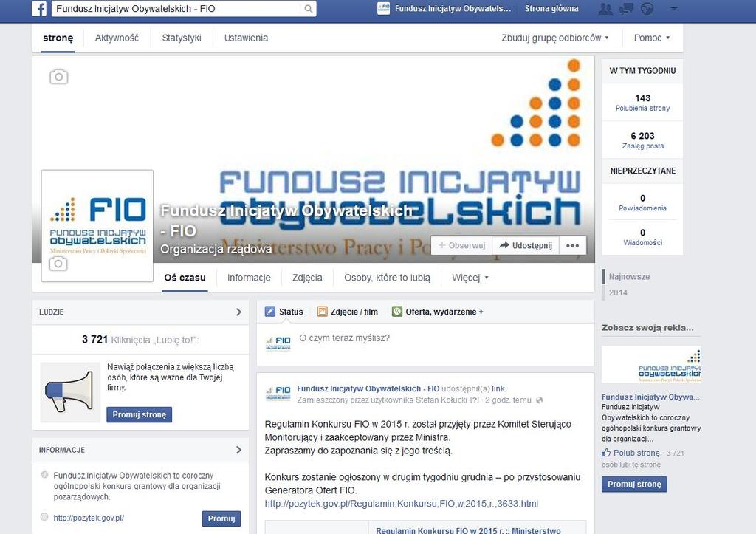The width and height of the screenshot is (756, 534).
Task: Open the Zdjęcia tab
Action: click(x=307, y=278)
